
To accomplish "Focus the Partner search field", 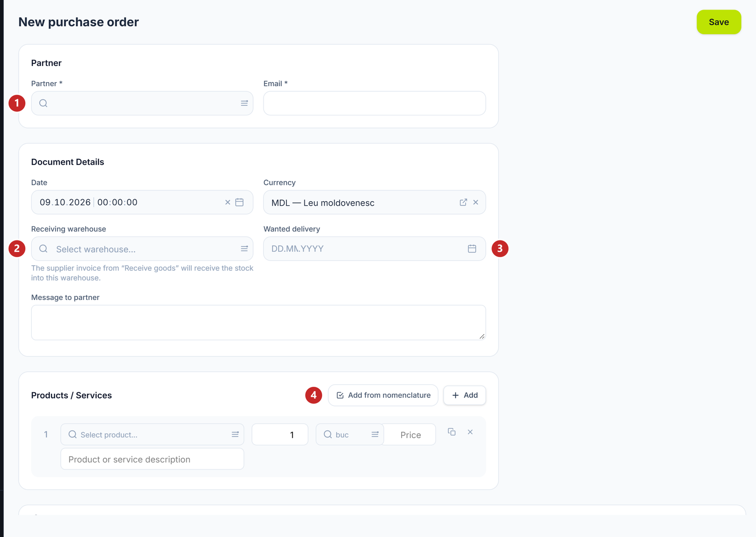I will 142,103.
